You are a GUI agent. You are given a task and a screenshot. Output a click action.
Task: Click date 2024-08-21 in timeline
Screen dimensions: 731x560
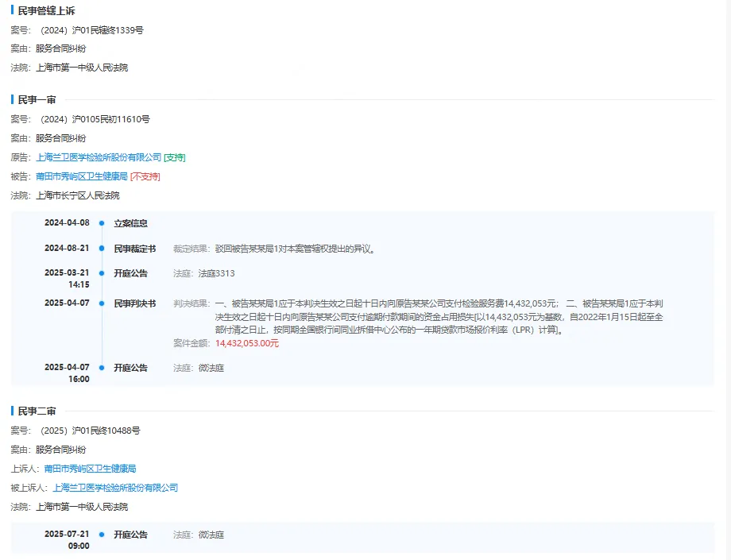(x=67, y=248)
